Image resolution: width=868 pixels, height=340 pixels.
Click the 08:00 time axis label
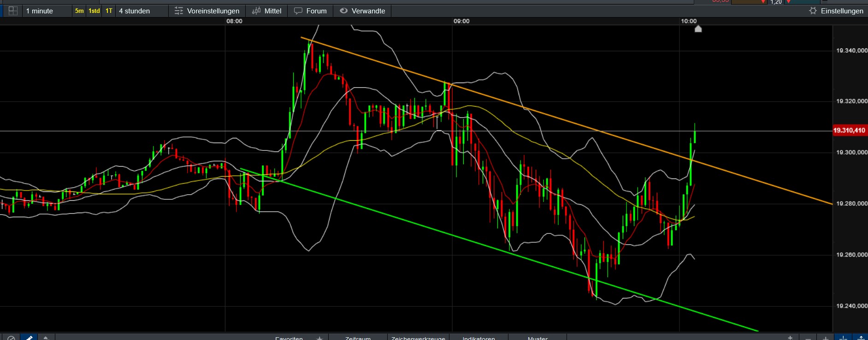coord(234,21)
